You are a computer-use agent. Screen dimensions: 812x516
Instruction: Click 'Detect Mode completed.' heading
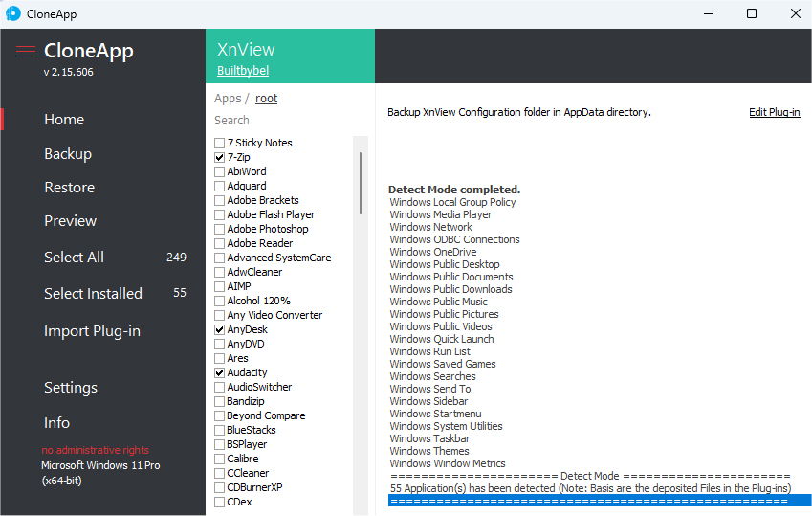[454, 190]
